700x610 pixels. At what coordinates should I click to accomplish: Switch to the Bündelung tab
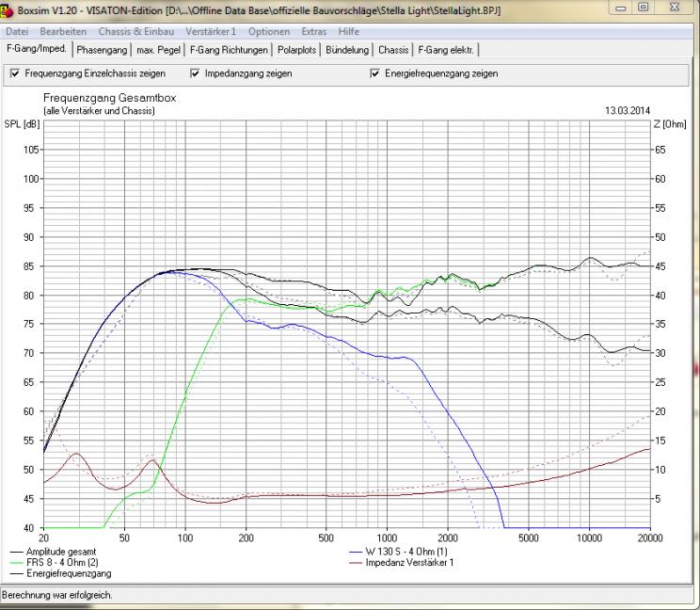pos(347,49)
